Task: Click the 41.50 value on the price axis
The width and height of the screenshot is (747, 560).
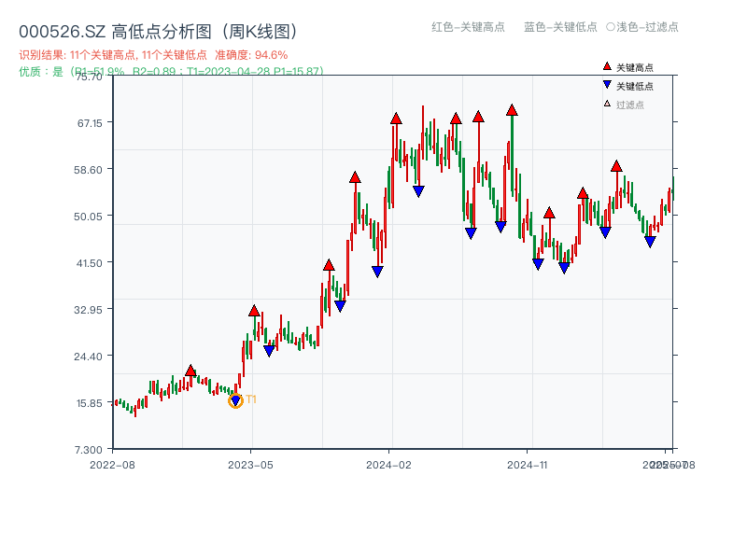Action: [90, 263]
